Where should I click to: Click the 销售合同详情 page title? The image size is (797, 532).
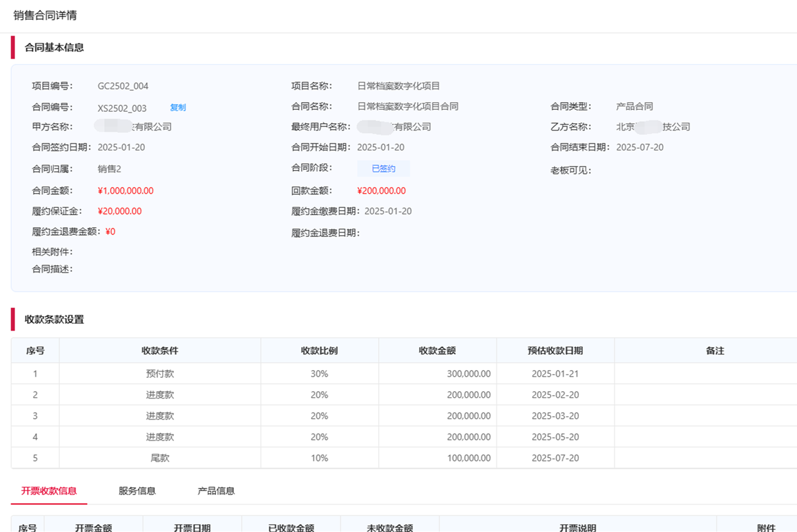[x=44, y=14]
